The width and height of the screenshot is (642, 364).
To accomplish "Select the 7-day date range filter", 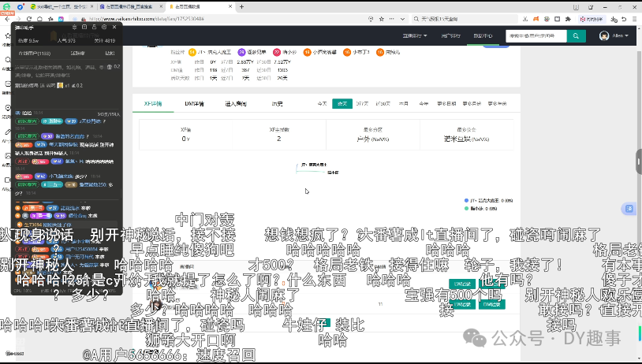I will tap(362, 104).
